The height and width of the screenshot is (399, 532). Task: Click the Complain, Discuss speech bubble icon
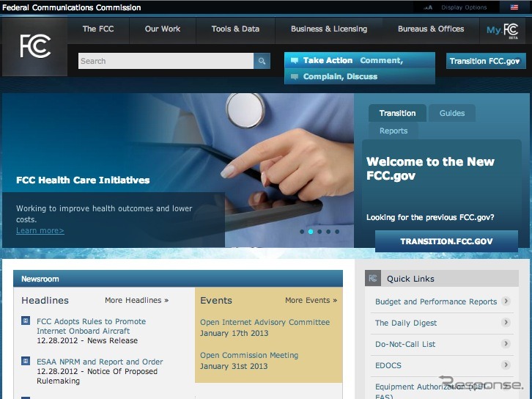[x=295, y=76]
